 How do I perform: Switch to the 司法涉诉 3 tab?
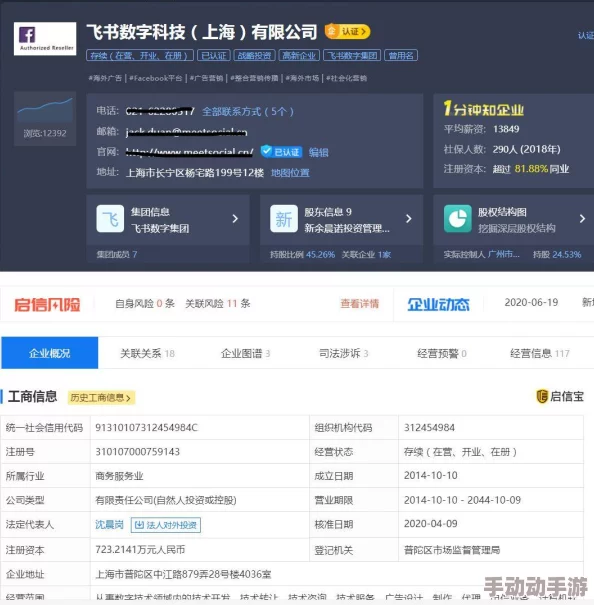[x=344, y=353]
